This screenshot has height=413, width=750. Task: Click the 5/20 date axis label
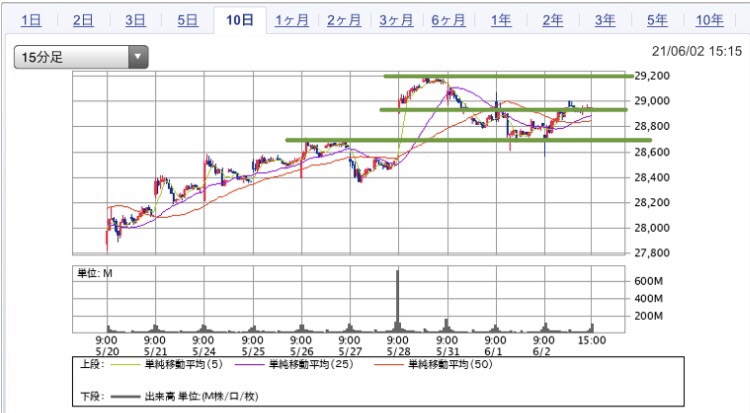(x=107, y=351)
